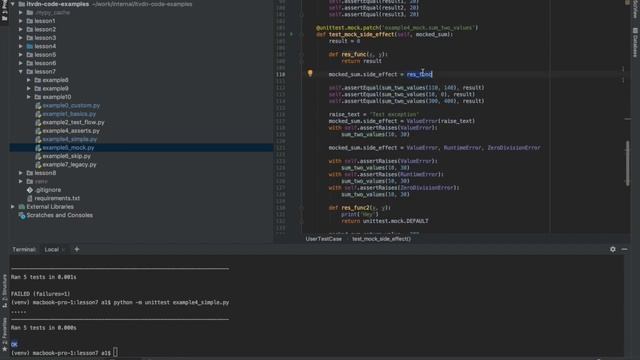Click the Terminal panel label

tap(24, 249)
